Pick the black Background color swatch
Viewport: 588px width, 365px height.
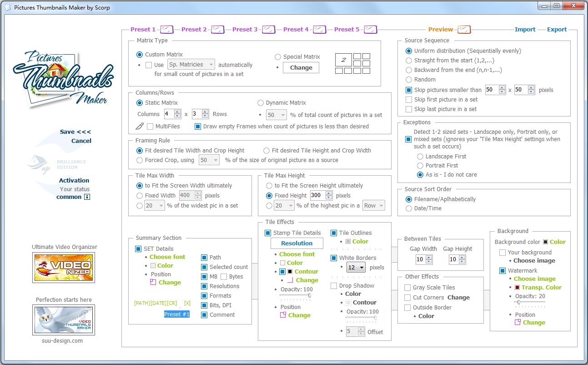tap(545, 242)
